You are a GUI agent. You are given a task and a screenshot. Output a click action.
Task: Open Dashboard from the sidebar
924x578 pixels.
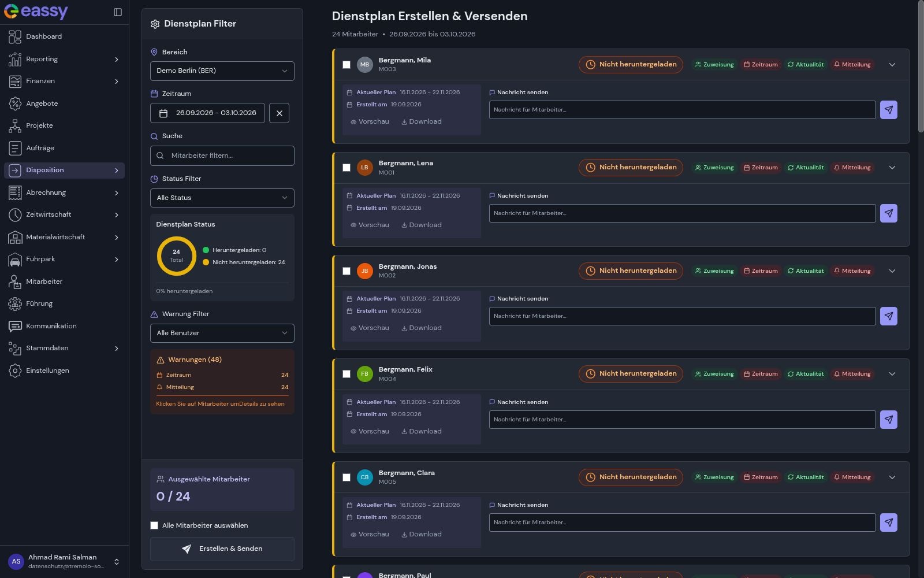[64, 36]
